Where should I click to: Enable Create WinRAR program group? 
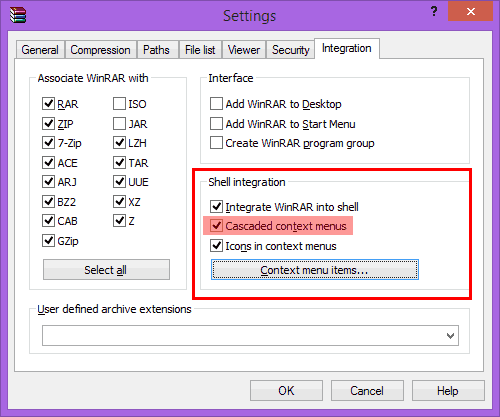coord(216,143)
